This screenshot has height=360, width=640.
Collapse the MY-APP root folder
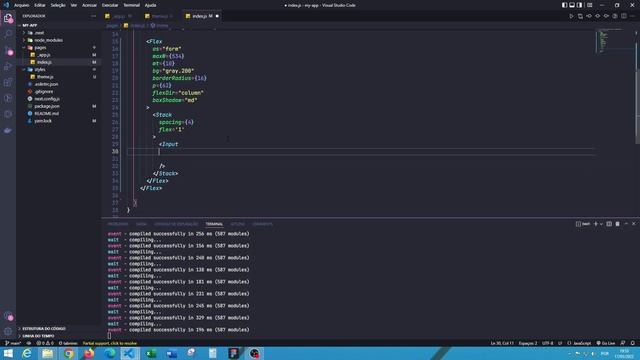pos(29,25)
